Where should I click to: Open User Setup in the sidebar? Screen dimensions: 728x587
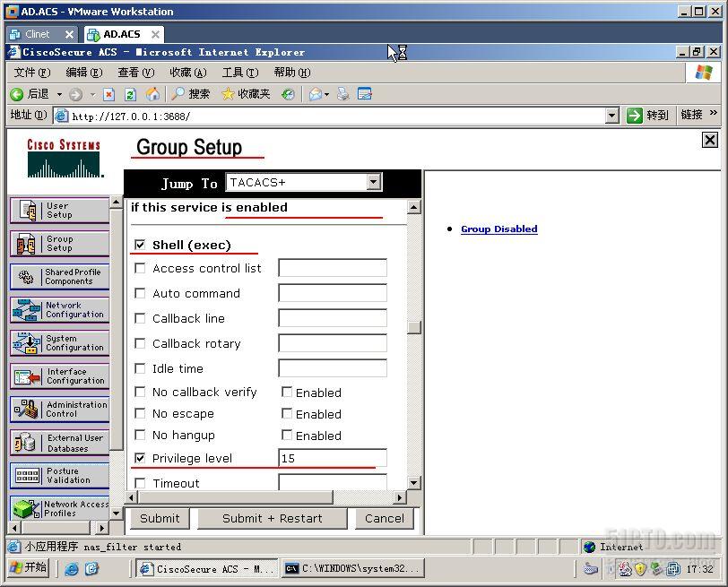point(59,211)
